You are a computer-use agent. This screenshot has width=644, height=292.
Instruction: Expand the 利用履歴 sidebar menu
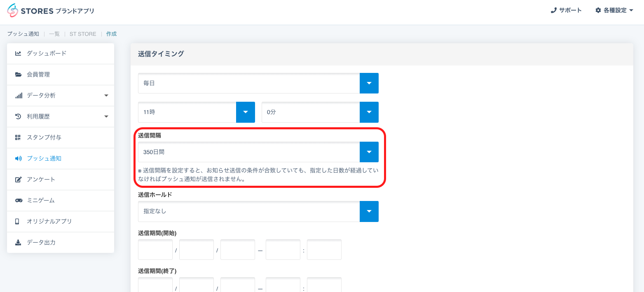106,117
